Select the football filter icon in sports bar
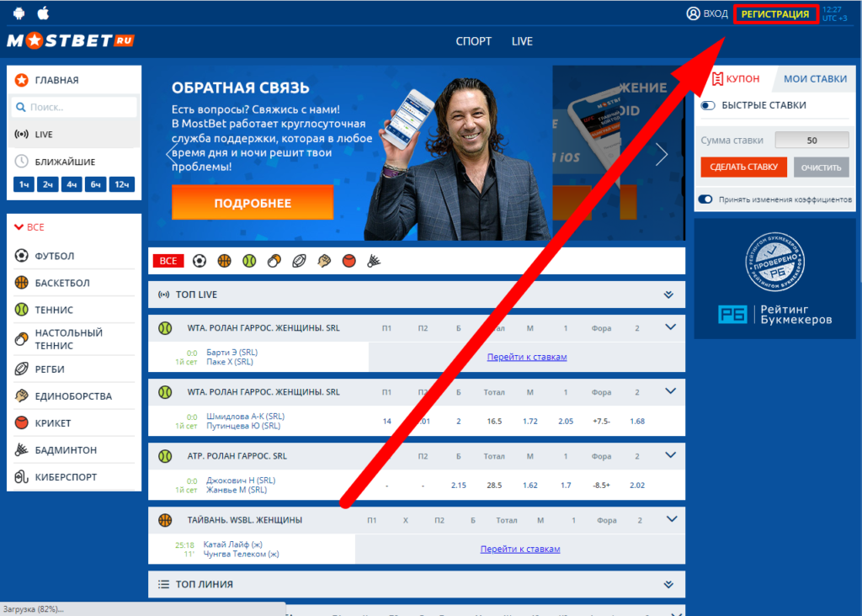 (200, 261)
